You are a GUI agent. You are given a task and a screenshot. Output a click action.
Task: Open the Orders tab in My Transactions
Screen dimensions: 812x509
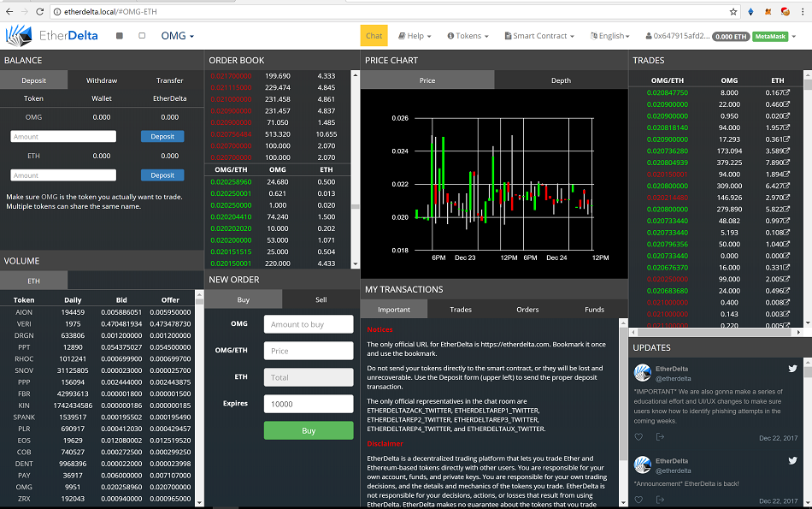[527, 310]
